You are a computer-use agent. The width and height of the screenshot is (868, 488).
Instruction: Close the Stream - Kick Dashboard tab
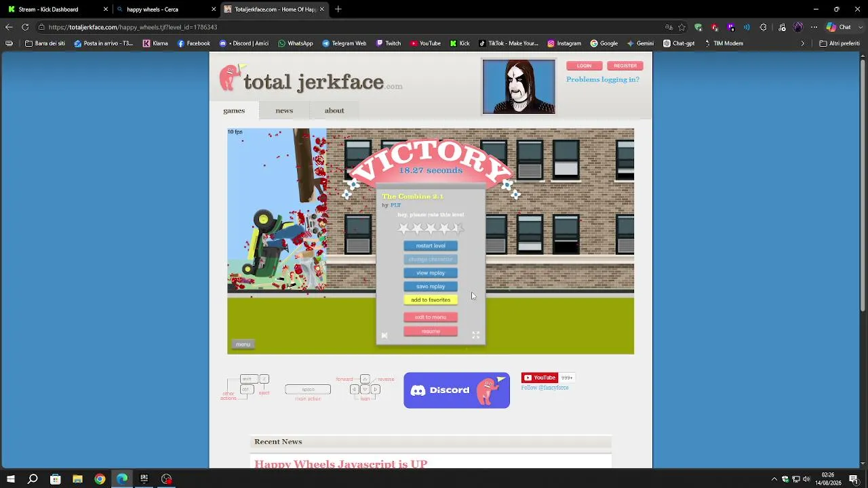(106, 9)
